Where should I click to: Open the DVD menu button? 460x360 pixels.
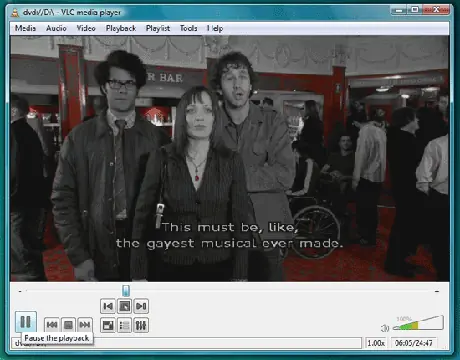tap(124, 306)
